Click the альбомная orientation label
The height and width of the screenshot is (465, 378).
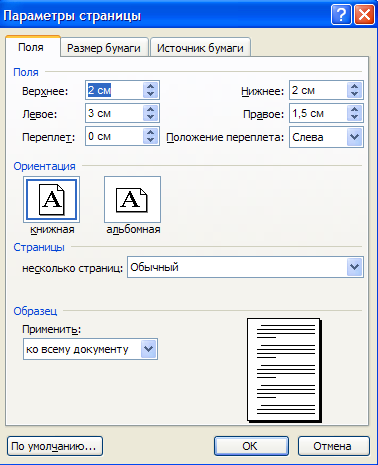[x=133, y=229]
